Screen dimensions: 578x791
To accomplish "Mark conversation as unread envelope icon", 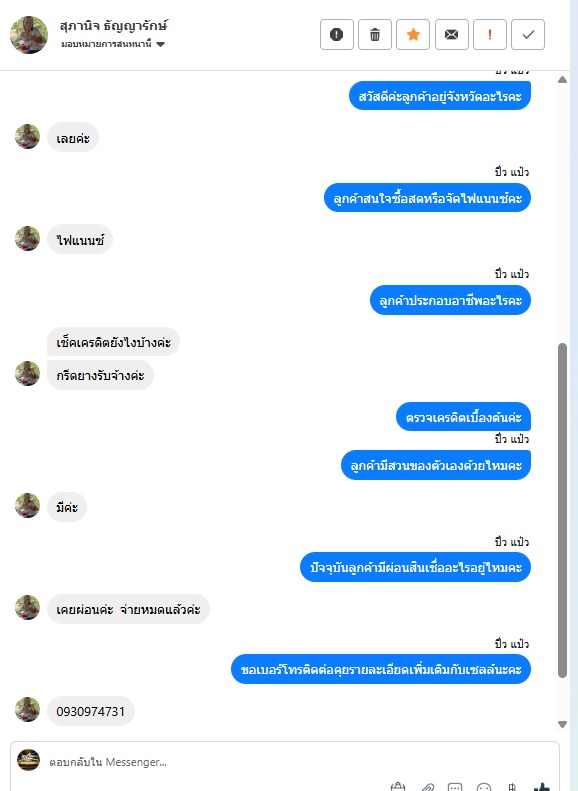I will click(x=451, y=35).
